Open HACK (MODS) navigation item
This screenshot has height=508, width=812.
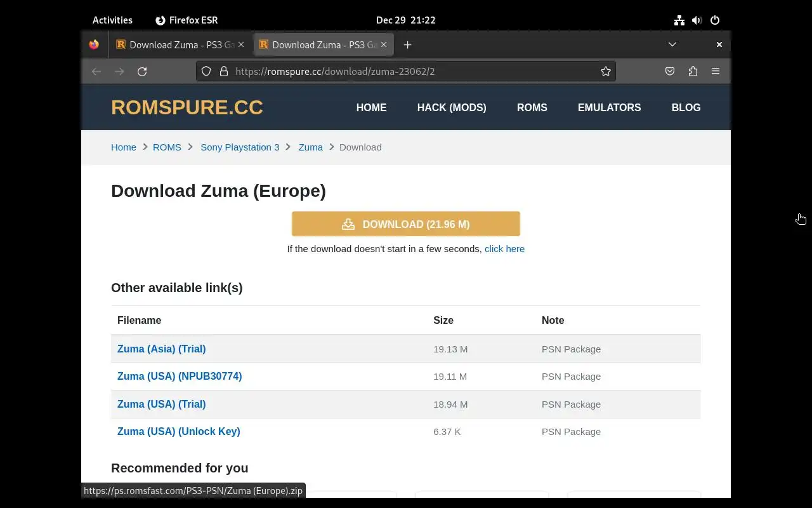tap(452, 107)
